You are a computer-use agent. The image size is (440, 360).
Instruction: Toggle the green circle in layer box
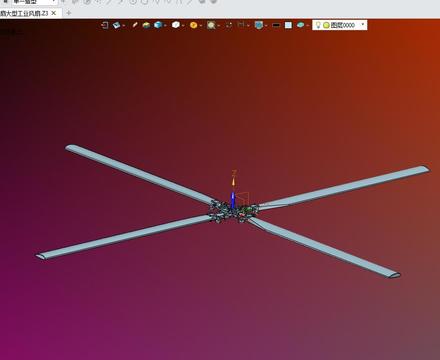pyautogui.click(x=326, y=25)
